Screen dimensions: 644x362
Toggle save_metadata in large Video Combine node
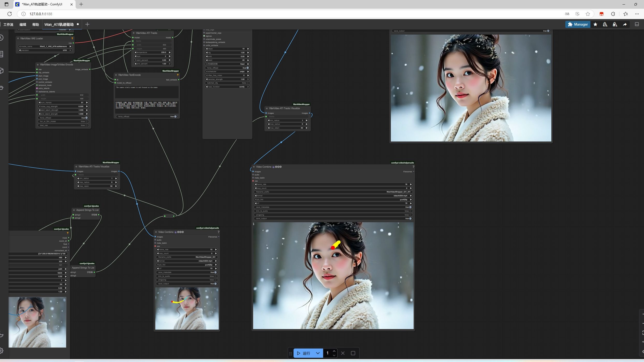(x=410, y=207)
